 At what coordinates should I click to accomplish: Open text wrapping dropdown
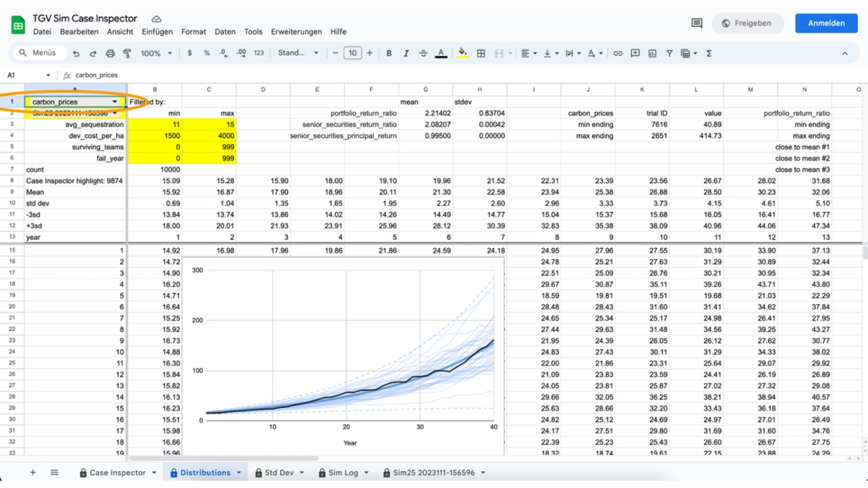pyautogui.click(x=572, y=53)
